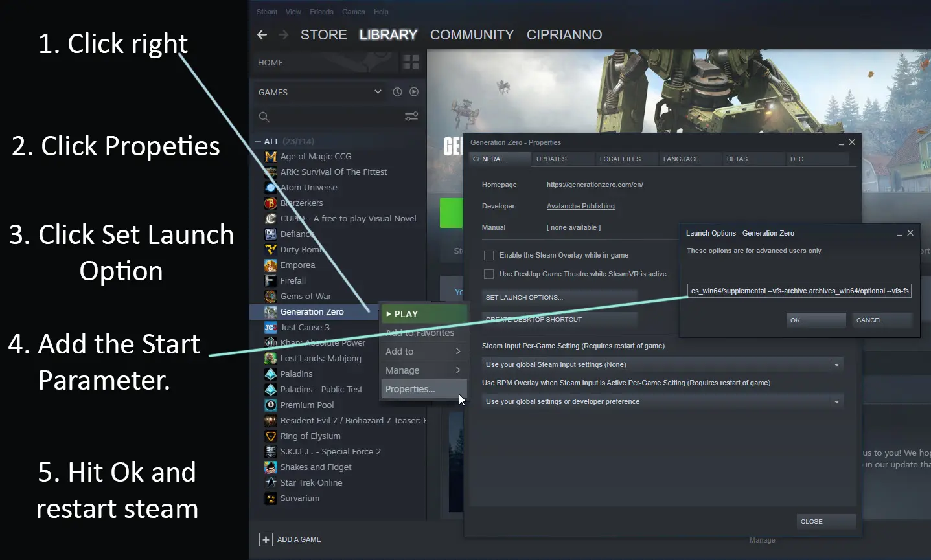Image resolution: width=931 pixels, height=560 pixels.
Task: Enable the Steam Overlay while in-game checkbox
Action: tap(488, 256)
